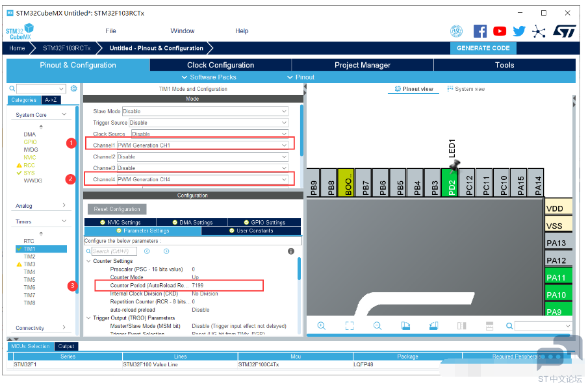Go to the next parameter search result

166,251
